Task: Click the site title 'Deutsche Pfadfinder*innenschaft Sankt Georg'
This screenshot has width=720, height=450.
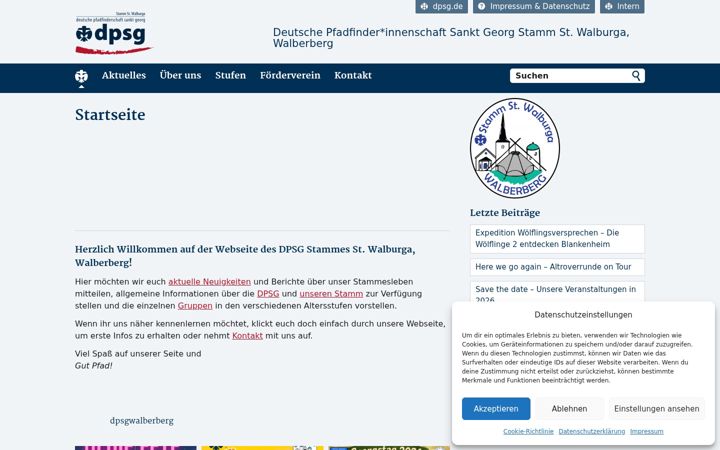Action: [x=451, y=38]
